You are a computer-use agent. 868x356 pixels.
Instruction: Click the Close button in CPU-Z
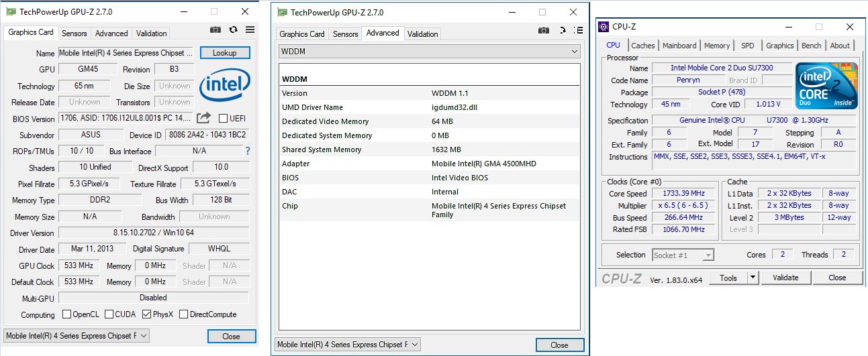click(x=837, y=278)
